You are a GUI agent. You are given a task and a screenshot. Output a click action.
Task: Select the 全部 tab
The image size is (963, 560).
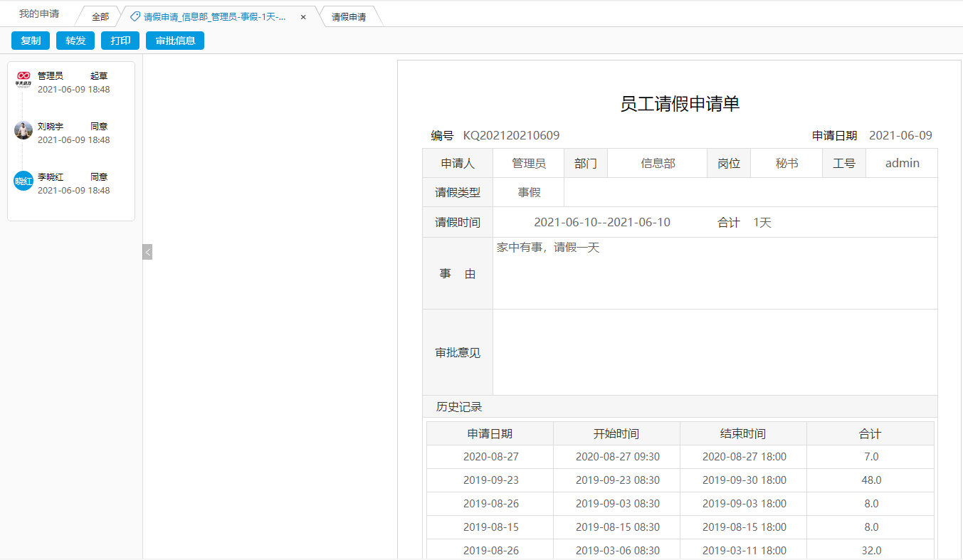100,16
